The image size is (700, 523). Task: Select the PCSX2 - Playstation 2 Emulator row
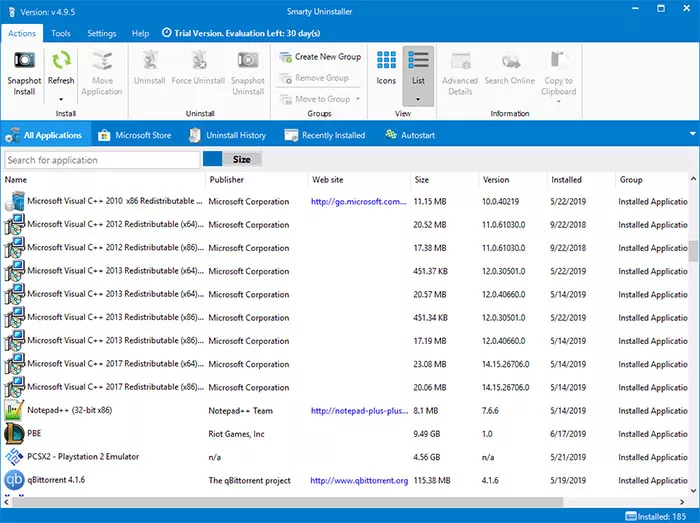[x=346, y=457]
